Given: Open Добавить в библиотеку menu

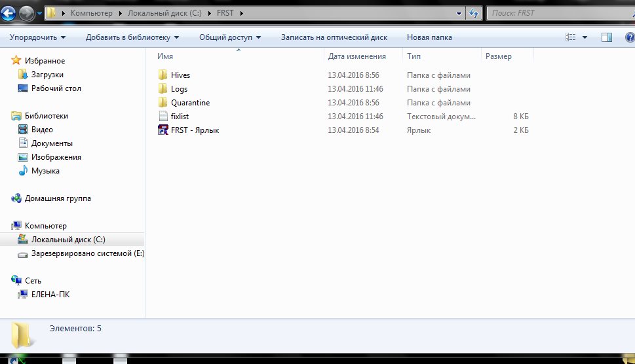Looking at the screenshot, I should pos(132,37).
